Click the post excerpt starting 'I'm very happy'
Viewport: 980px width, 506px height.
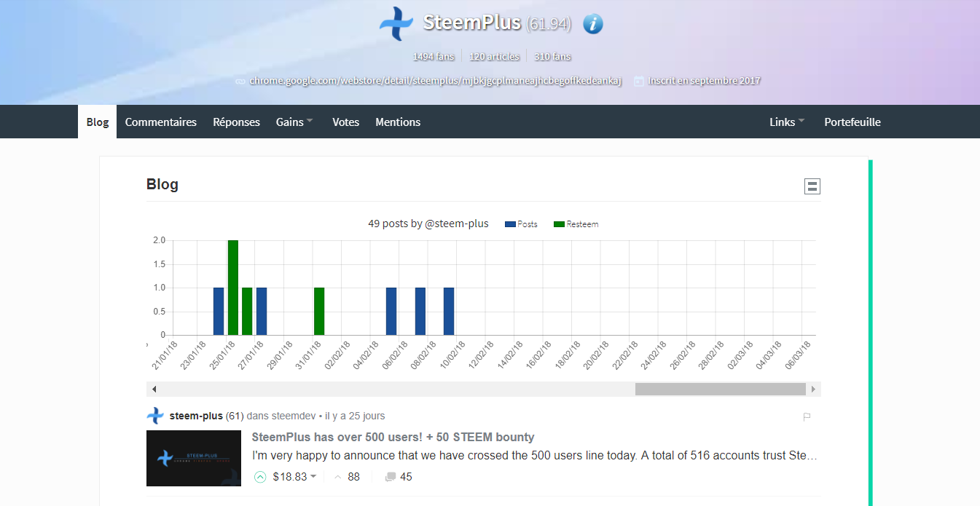click(535, 456)
